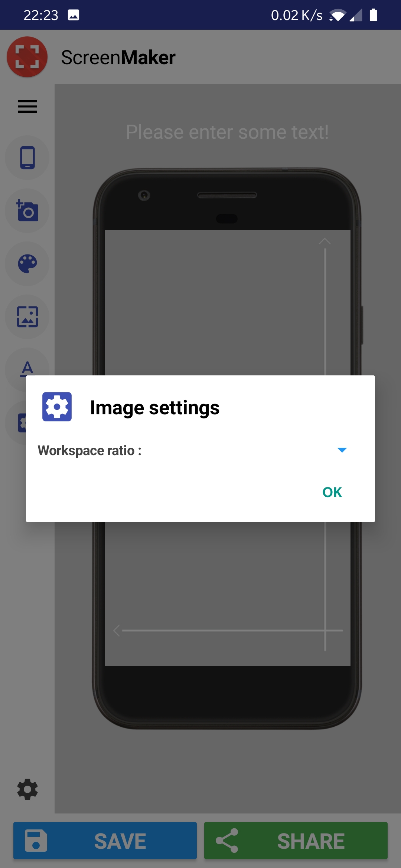Screen dimensions: 401x868
Task: Click the left arrow in phone screen
Action: point(117,630)
